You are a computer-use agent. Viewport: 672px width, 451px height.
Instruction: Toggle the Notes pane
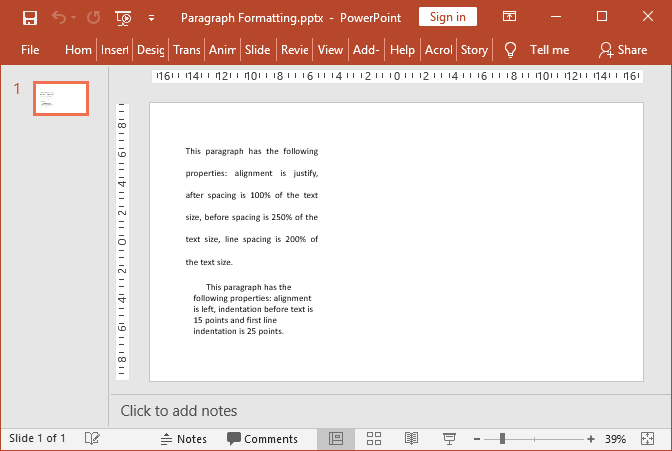click(x=183, y=438)
